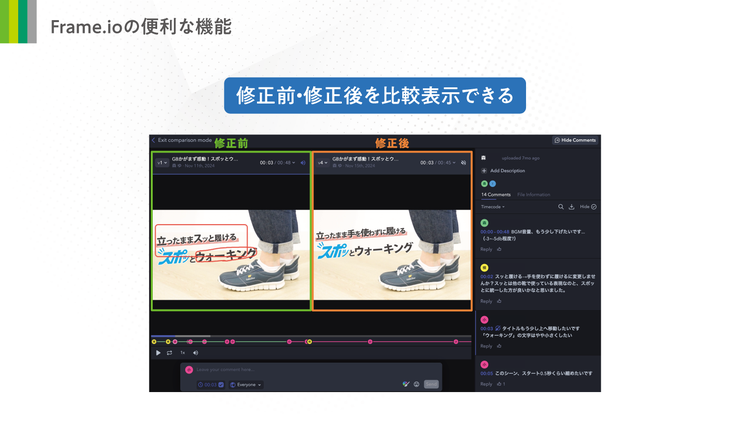Click the file icon beside uploaded 7mo ago
Viewport: 750px width, 422px height.
point(484,158)
